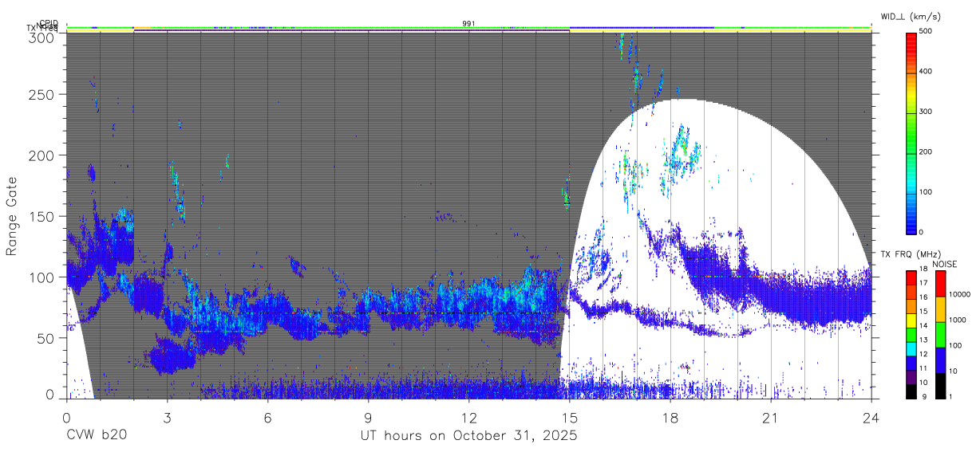Click the blue 11–12 MHz TX FRQ swatch

[911, 363]
